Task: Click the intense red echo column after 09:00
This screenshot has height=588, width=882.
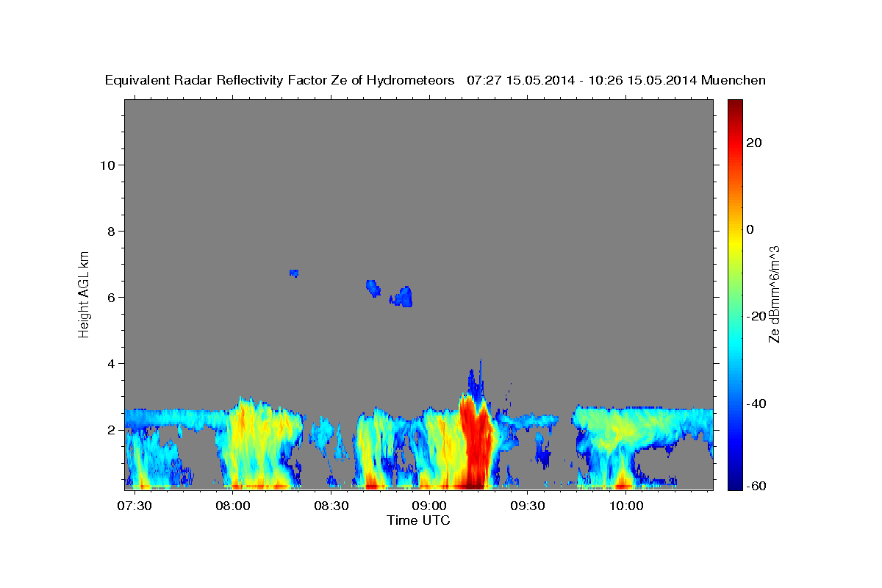Action: click(476, 445)
